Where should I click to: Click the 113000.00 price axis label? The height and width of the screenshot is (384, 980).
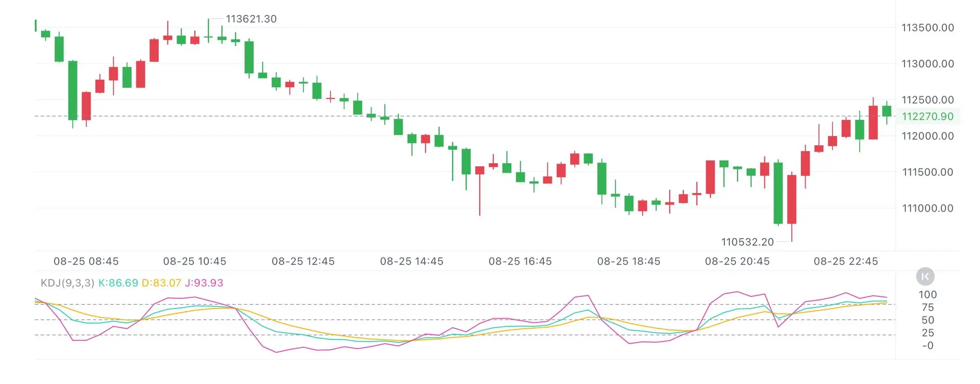(928, 64)
